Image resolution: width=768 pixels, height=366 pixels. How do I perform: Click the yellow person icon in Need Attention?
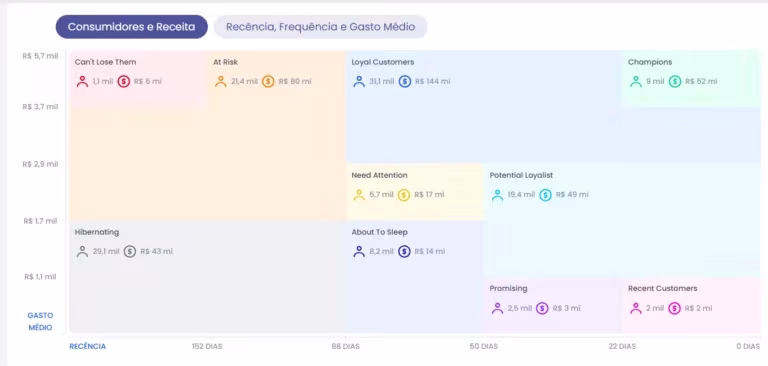[x=359, y=195]
